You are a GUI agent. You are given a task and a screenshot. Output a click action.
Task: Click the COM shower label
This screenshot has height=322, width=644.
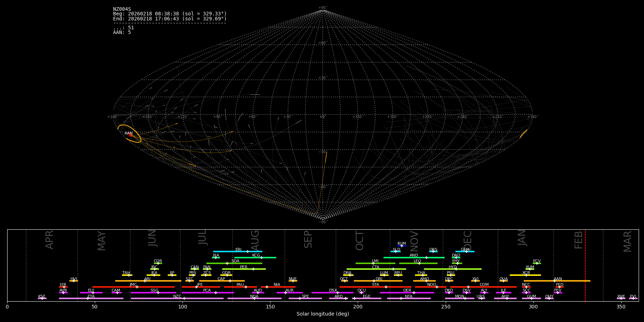(x=484, y=285)
